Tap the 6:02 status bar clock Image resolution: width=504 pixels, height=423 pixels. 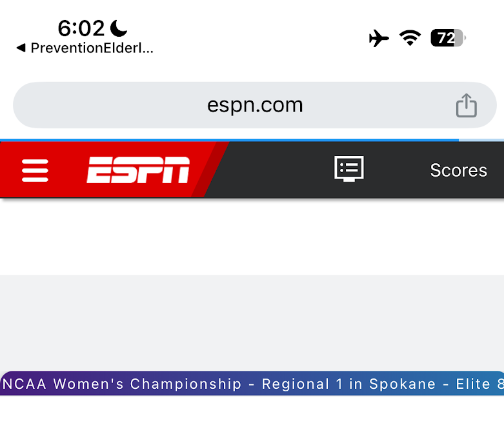click(81, 28)
